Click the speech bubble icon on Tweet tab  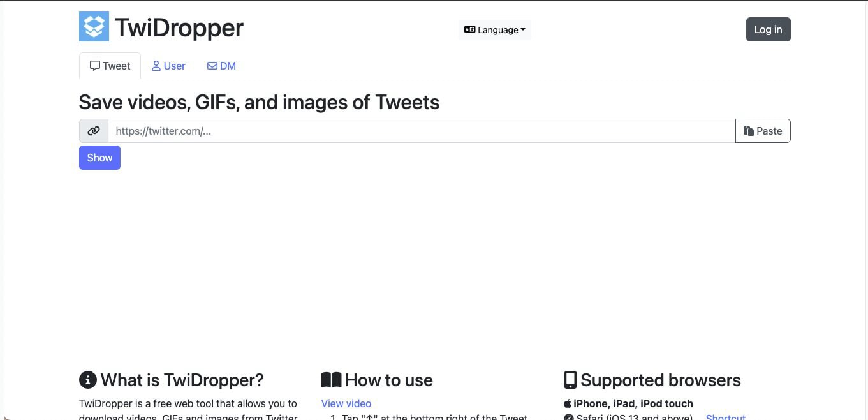94,66
